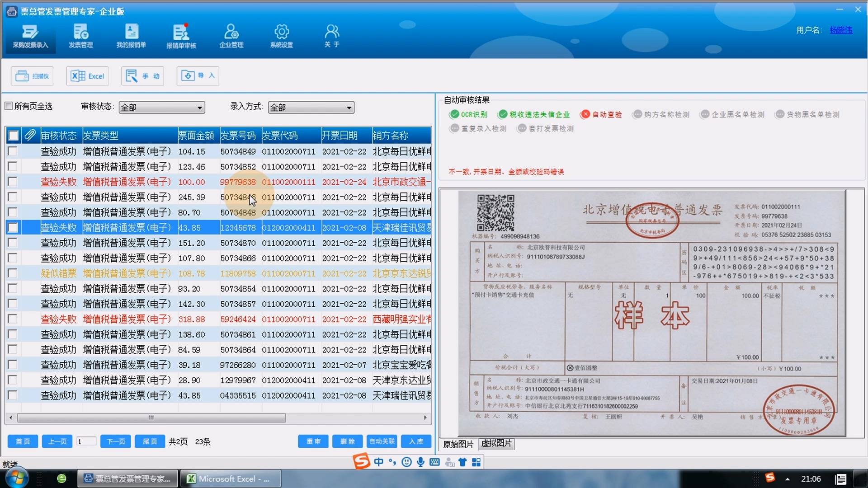Screen dimensions: 868x488
Task: Click the 扫描仪 scanner button
Action: [32, 76]
